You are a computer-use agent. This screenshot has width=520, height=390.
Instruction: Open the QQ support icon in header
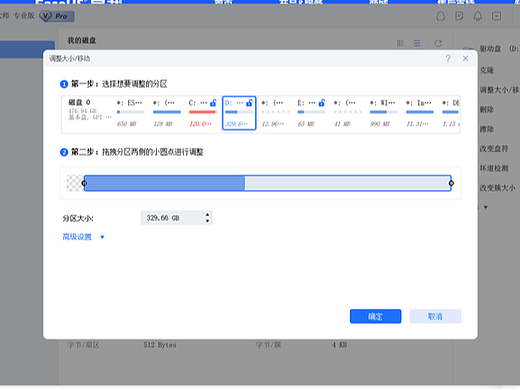(441, 16)
